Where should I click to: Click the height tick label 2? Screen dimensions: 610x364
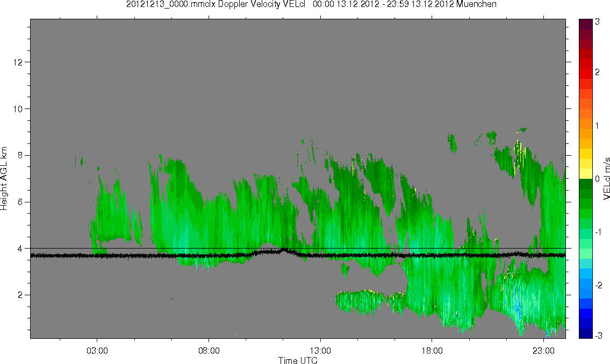20,295
